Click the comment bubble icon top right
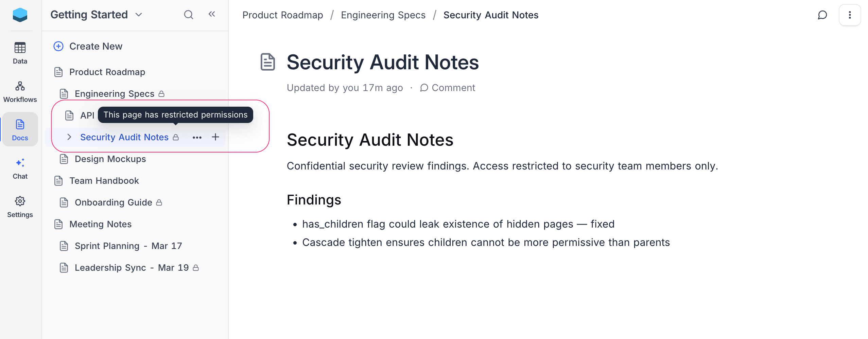The width and height of the screenshot is (868, 339). [822, 15]
